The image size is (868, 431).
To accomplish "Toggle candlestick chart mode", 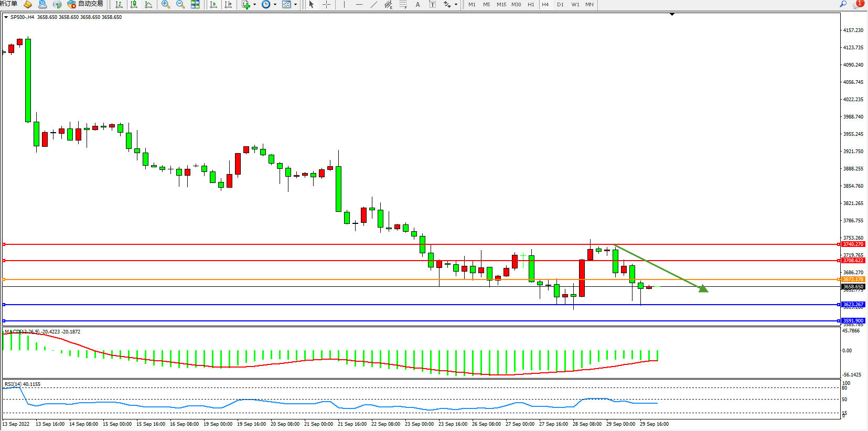I will click(x=134, y=5).
